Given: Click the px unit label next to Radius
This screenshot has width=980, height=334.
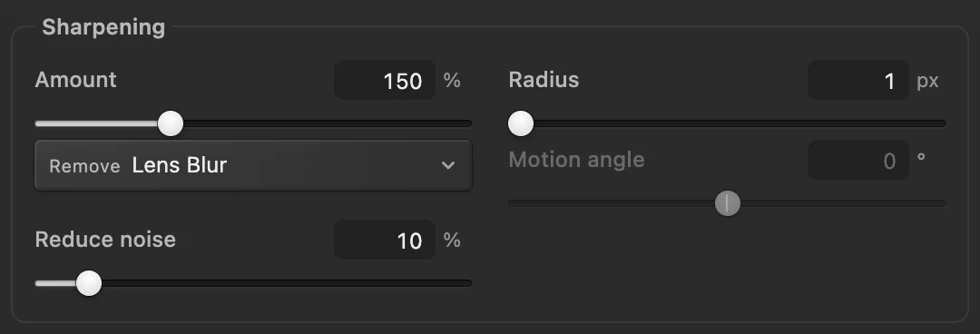Looking at the screenshot, I should point(927,82).
